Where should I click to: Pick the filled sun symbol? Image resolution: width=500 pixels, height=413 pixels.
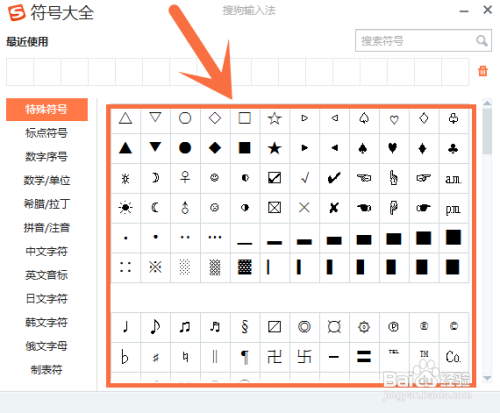(125, 208)
